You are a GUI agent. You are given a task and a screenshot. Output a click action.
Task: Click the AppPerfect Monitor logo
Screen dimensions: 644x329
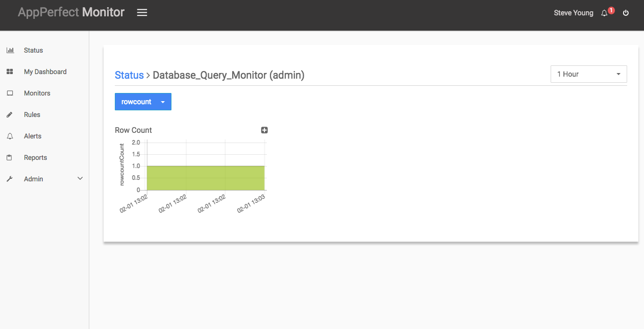71,12
